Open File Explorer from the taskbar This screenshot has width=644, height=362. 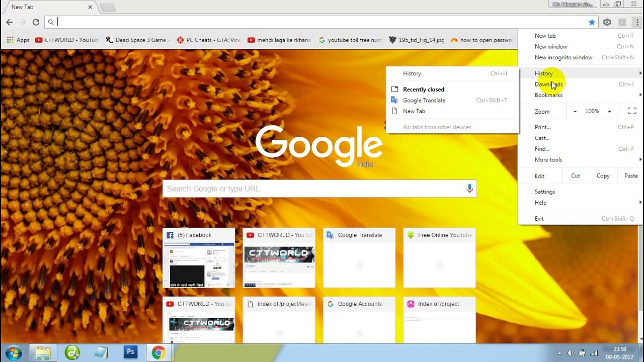pos(43,352)
